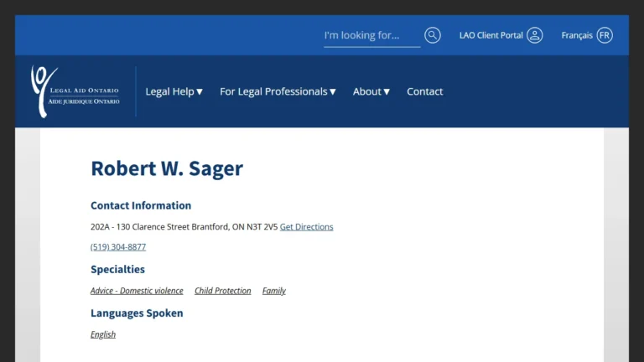Open the Advice - Domestic violence specialty
Image resolution: width=644 pixels, height=362 pixels.
[x=137, y=291]
